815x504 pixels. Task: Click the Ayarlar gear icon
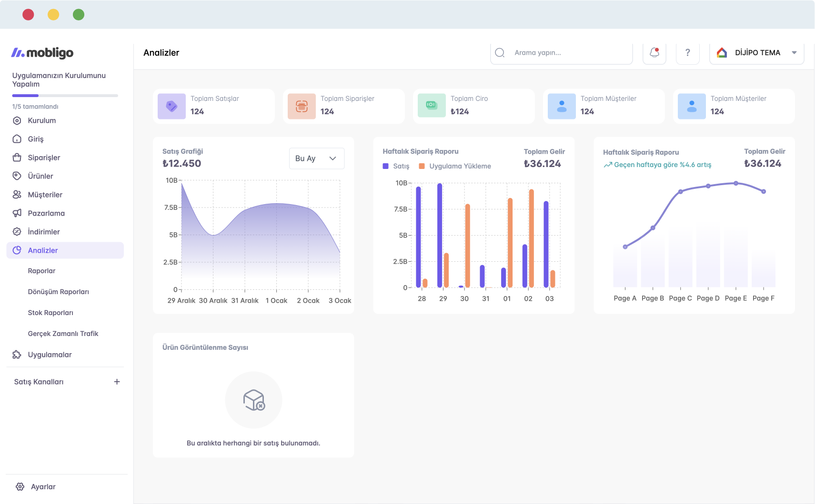point(20,486)
